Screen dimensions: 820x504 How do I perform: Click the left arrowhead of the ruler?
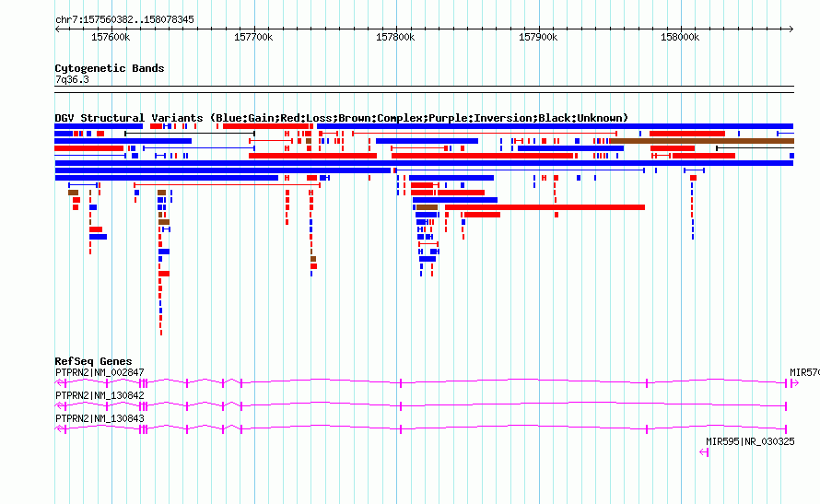[57, 29]
